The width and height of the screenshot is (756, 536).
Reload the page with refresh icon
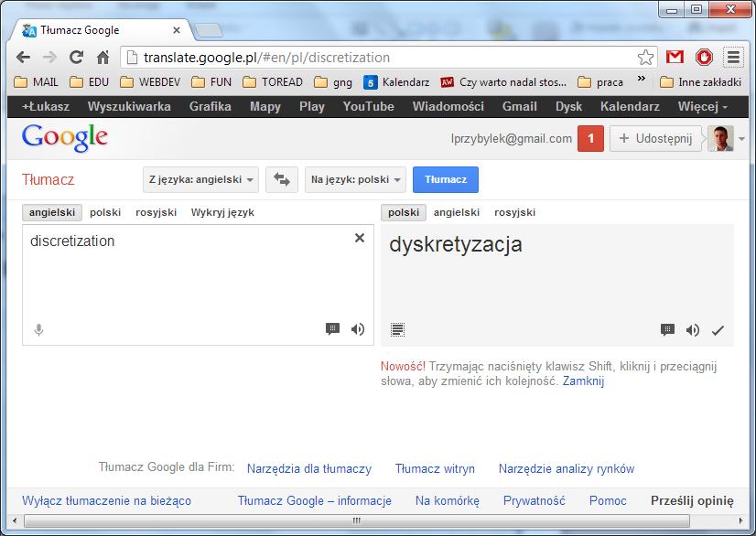pos(76,58)
